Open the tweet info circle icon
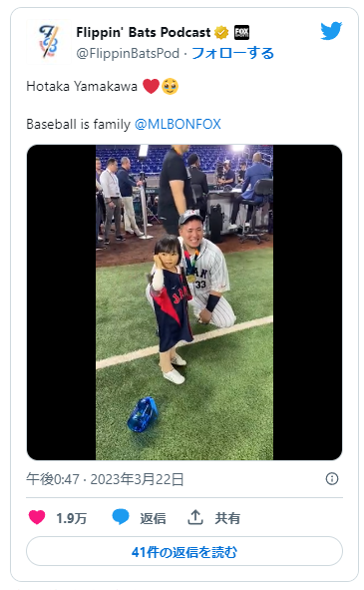364x590 pixels. (332, 478)
